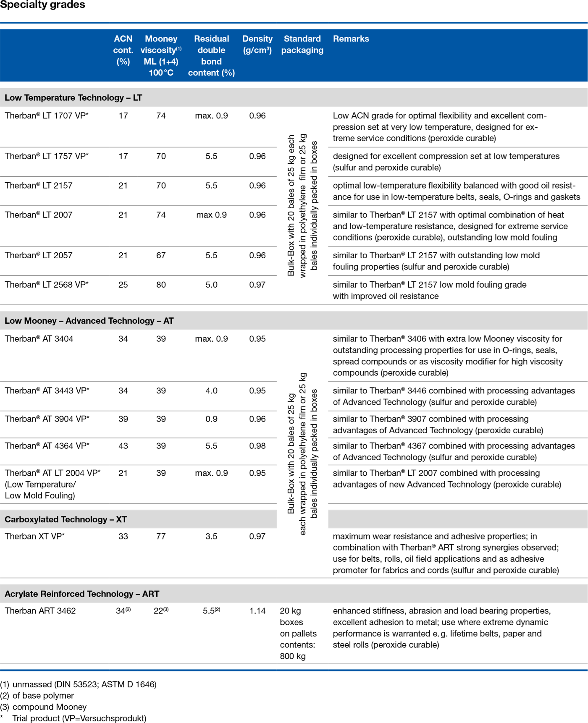The height and width of the screenshot is (723, 588).
Task: Select product name 'Therban AT 3904 VP*'
Action: pos(47,419)
